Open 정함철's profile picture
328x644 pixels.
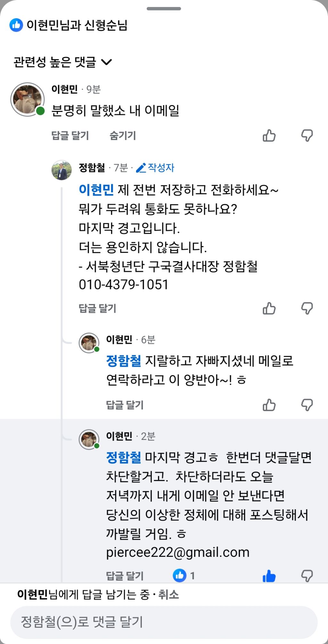point(61,170)
